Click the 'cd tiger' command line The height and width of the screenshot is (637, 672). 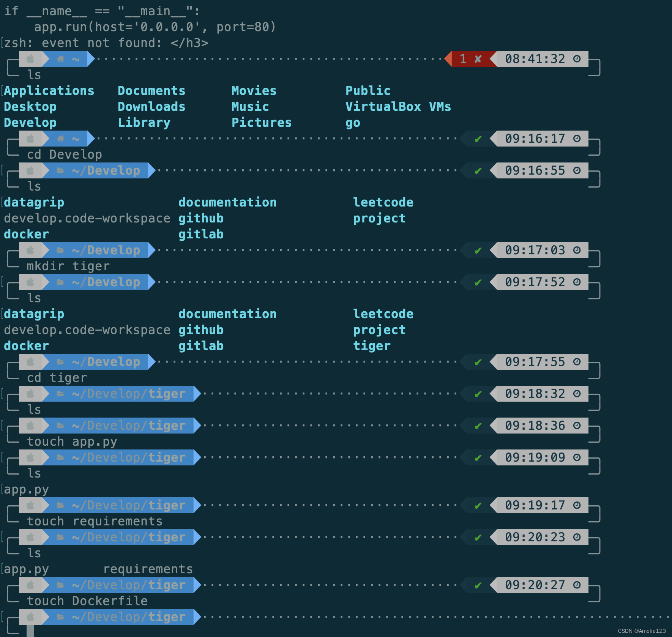[57, 378]
